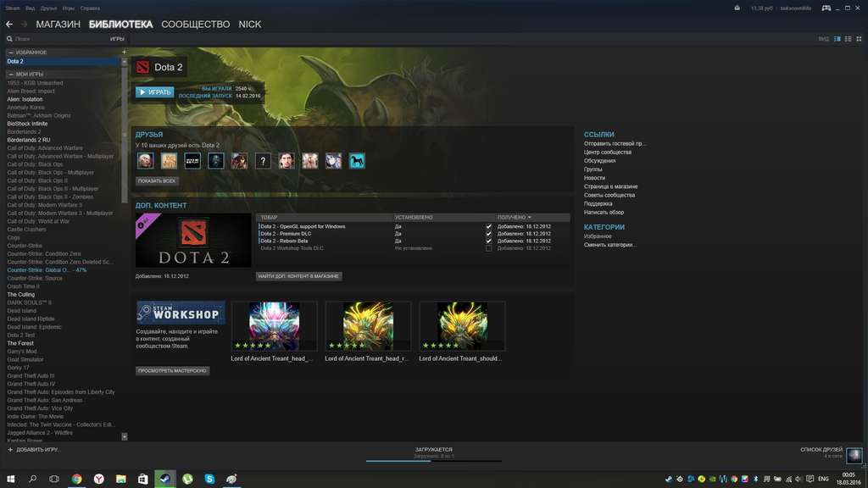This screenshot has height=488, width=868.
Task: Go to the СООБЩЕСТВО tab
Action: click(x=196, y=25)
